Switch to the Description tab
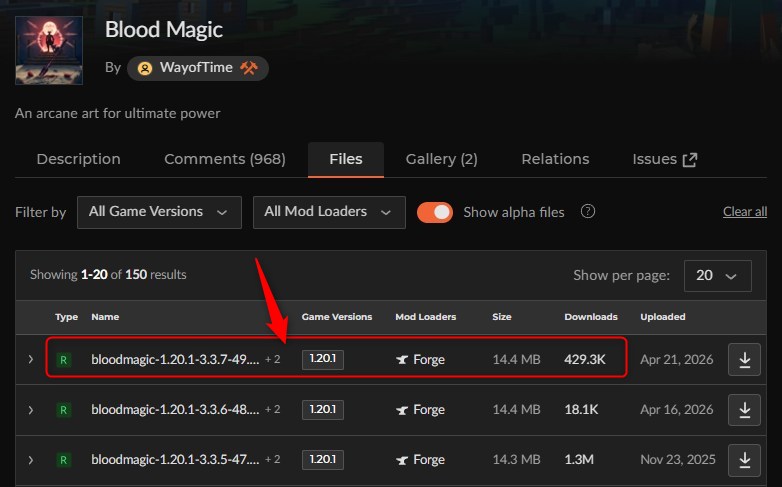Viewport: 782px width, 487px height. (x=78, y=159)
